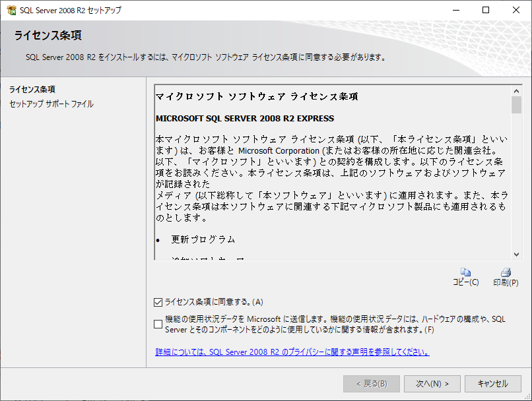
Task: Click the license text scrollbar down arrow
Action: [x=516, y=254]
